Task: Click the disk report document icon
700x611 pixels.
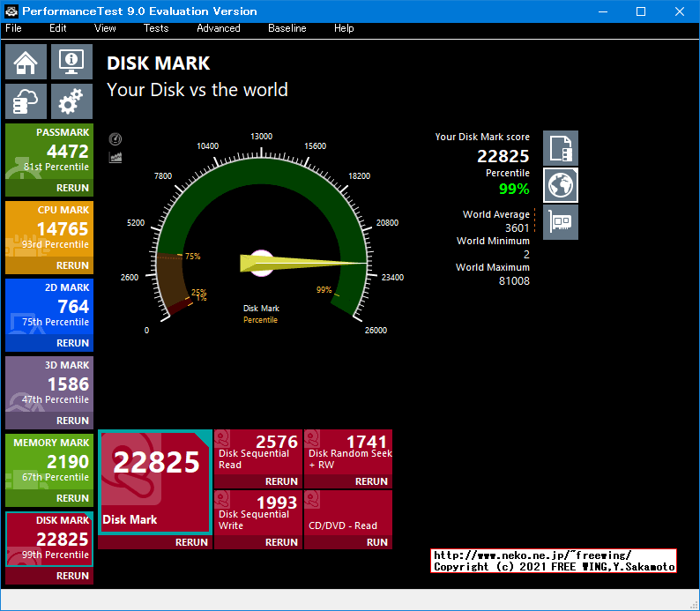Action: (561, 148)
